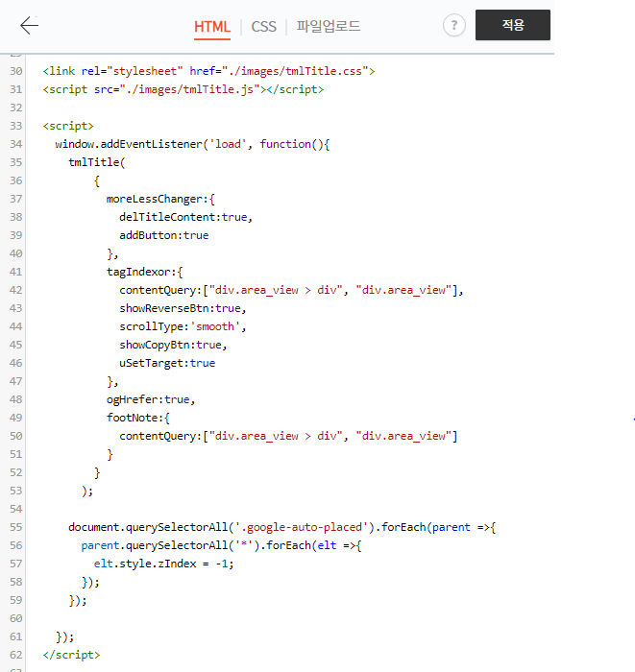Viewport: 635px width, 672px height.
Task: Click delTitleContent:true line
Action: click(x=186, y=217)
